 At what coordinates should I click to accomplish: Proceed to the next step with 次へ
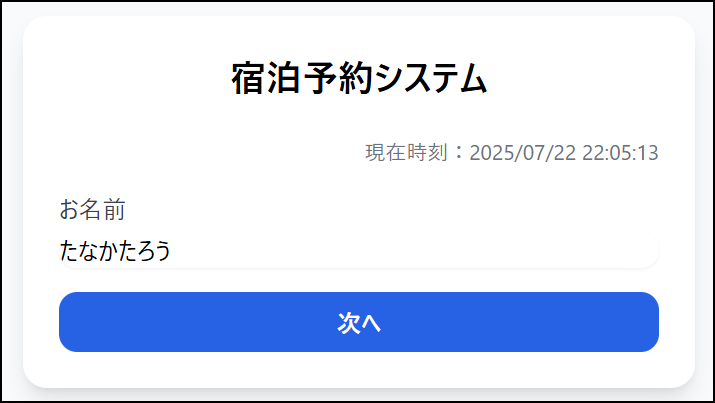(x=358, y=322)
